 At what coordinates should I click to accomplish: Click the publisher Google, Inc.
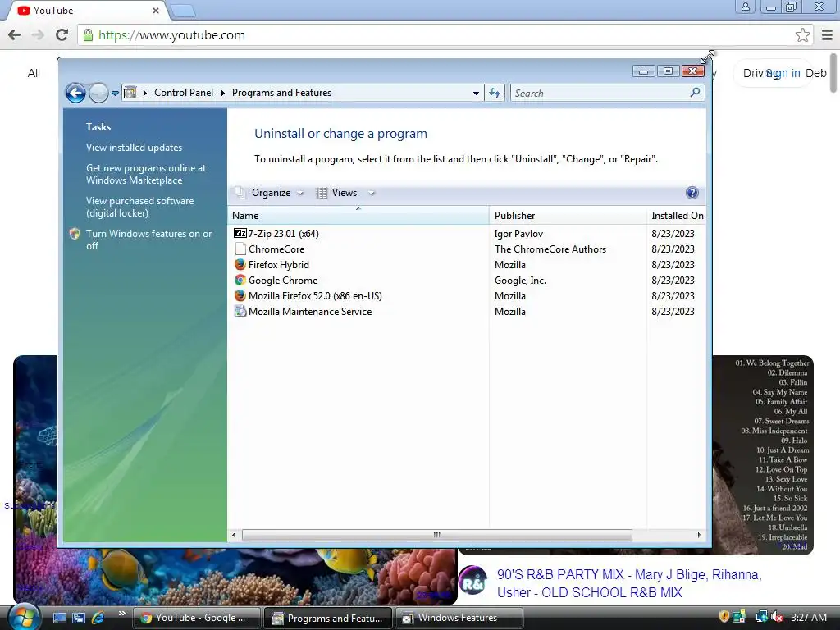point(520,281)
